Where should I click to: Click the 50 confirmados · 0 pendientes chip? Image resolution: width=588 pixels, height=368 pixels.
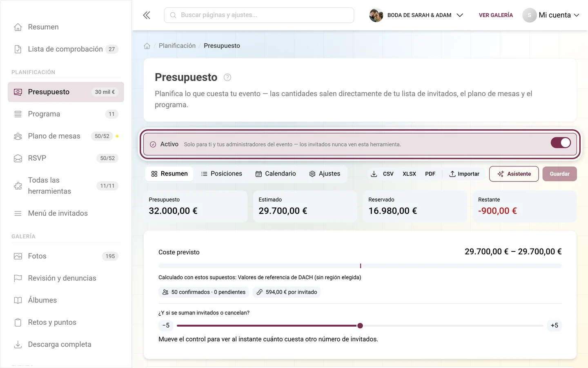pyautogui.click(x=204, y=292)
